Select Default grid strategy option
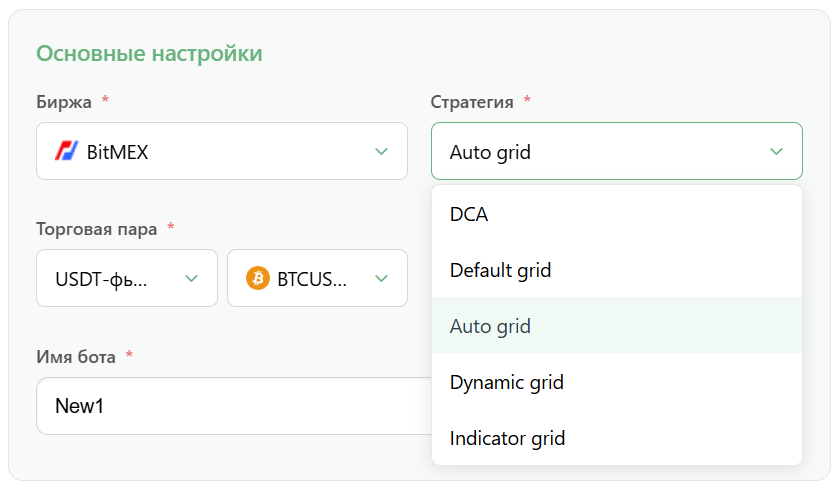839x488 pixels. 616,270
